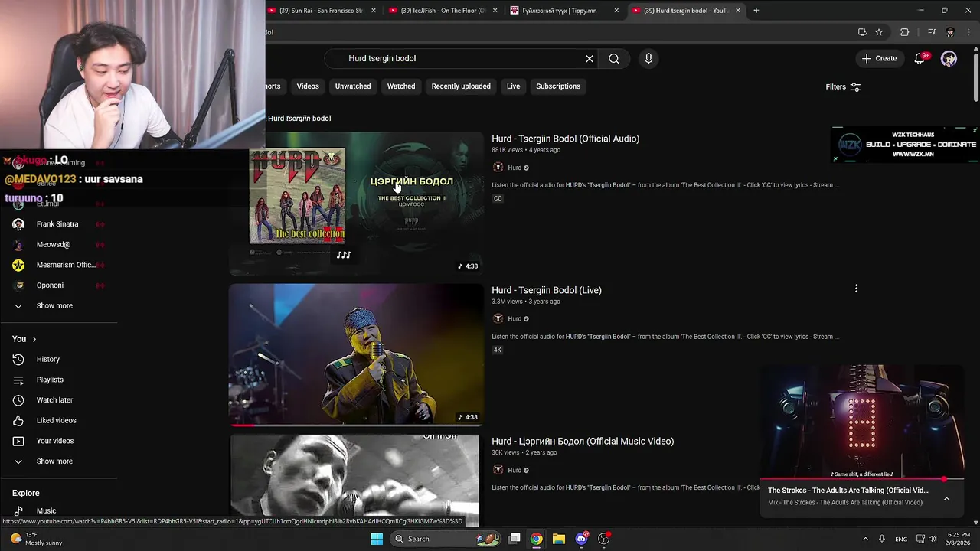Expand Show more under subscriptions

tap(54, 305)
